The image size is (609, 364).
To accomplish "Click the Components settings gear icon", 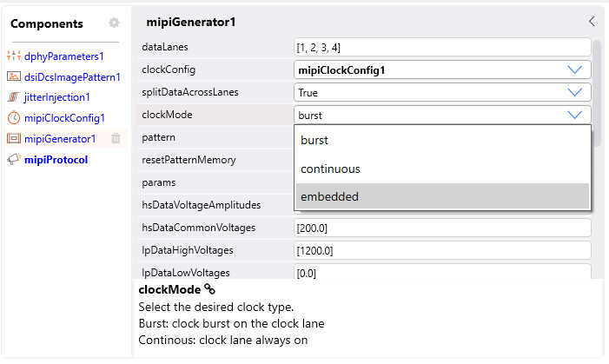I will coord(114,23).
